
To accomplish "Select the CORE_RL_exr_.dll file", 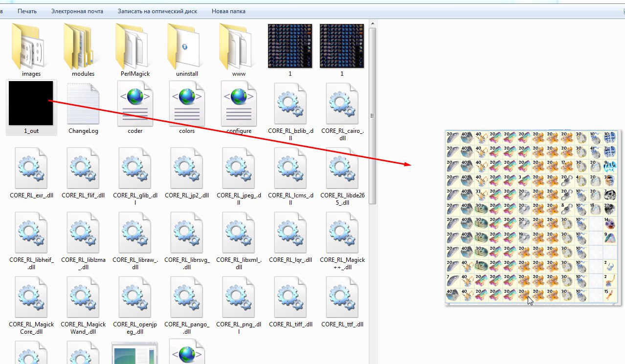I will tap(31, 172).
